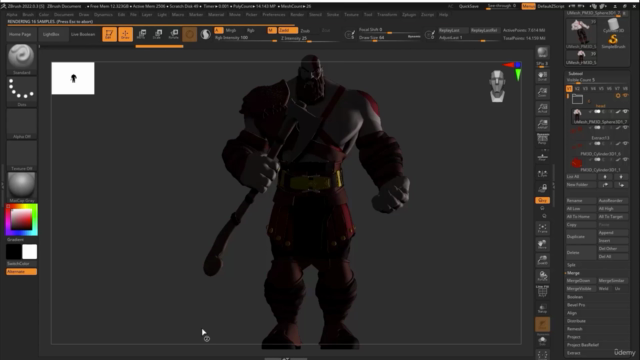Toggle the Zsub button

pyautogui.click(x=305, y=31)
